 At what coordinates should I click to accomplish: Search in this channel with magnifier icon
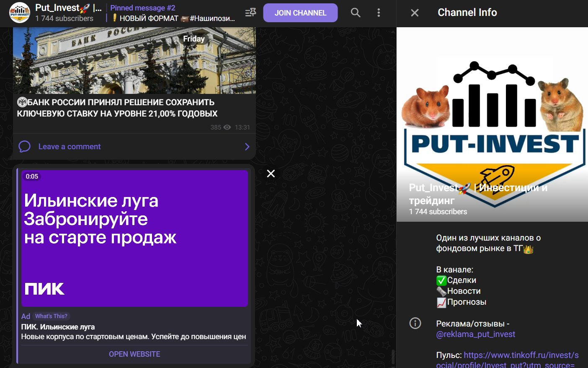(x=355, y=13)
